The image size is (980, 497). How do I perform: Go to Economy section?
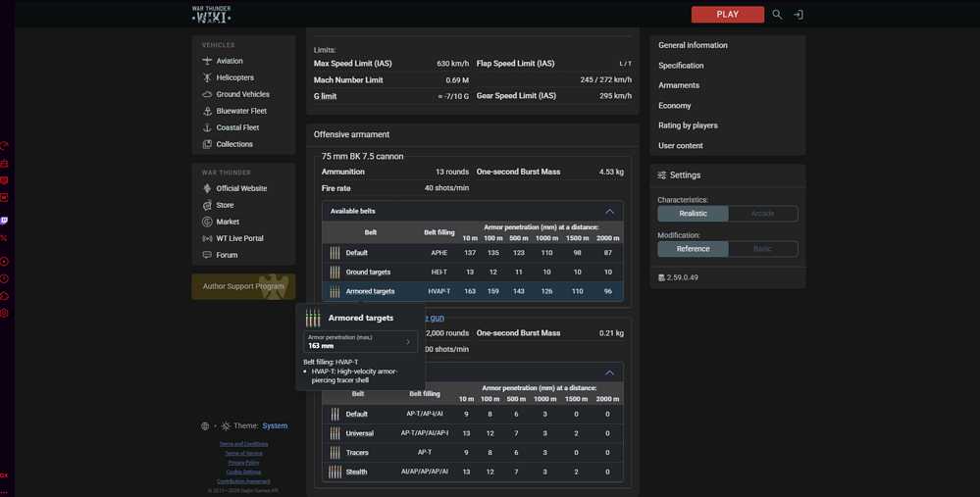pos(674,106)
